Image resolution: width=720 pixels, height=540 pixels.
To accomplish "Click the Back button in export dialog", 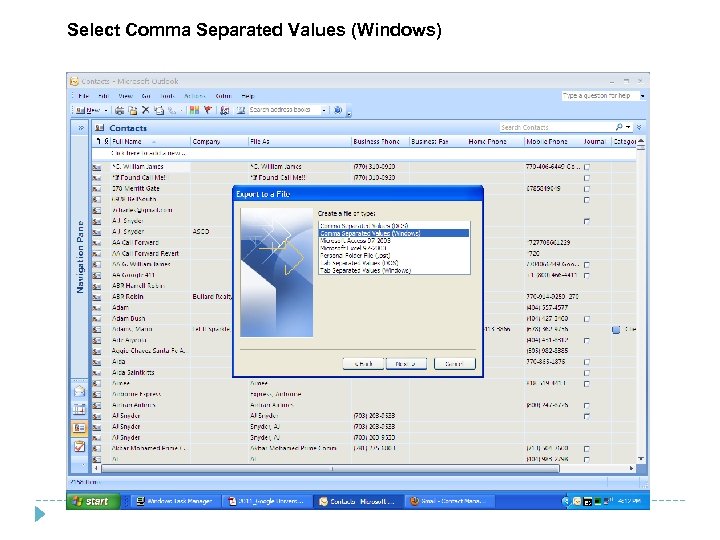I will pyautogui.click(x=363, y=364).
